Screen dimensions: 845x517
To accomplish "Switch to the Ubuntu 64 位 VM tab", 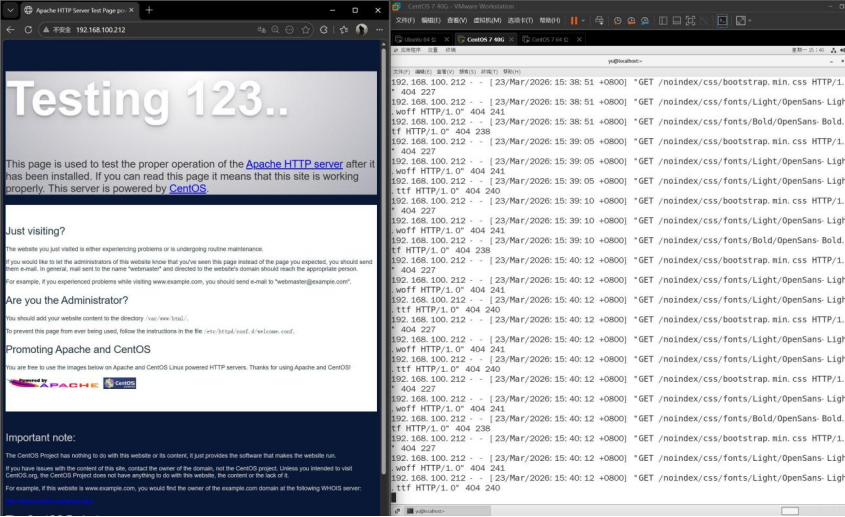I will pyautogui.click(x=420, y=39).
